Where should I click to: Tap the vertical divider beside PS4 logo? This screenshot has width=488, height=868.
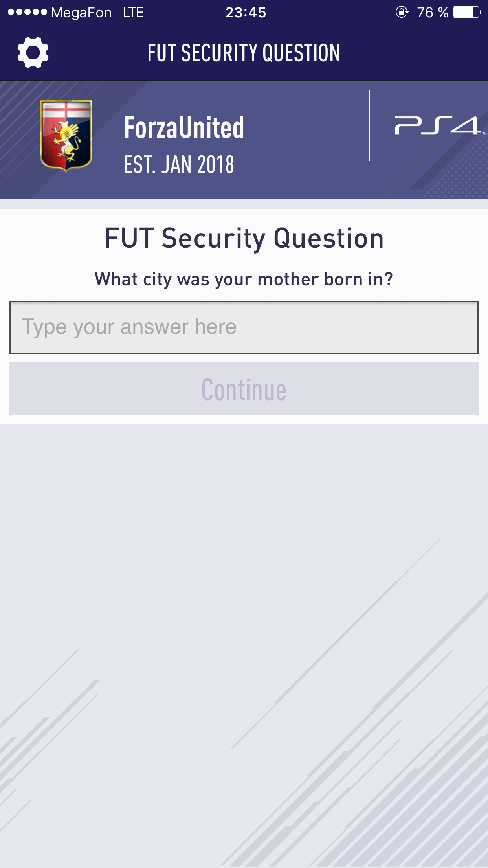[369, 126]
